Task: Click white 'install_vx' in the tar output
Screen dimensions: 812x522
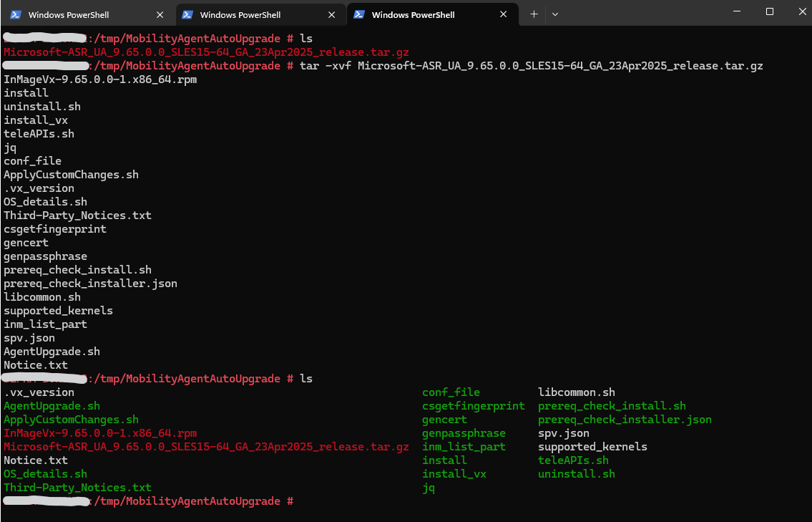Action: (x=36, y=120)
